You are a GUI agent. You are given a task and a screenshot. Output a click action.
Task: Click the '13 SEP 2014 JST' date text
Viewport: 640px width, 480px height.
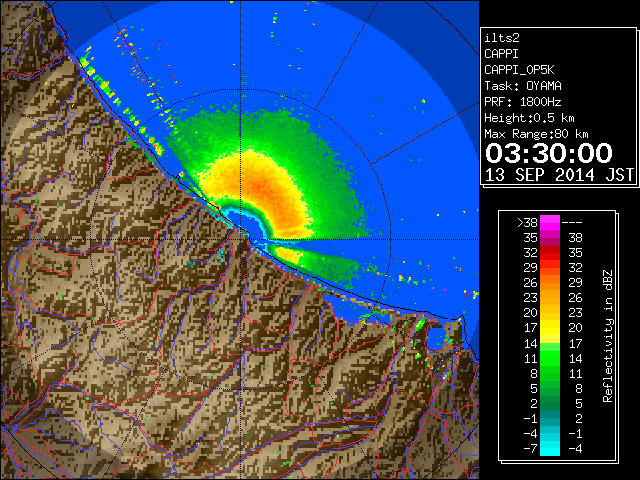point(559,175)
